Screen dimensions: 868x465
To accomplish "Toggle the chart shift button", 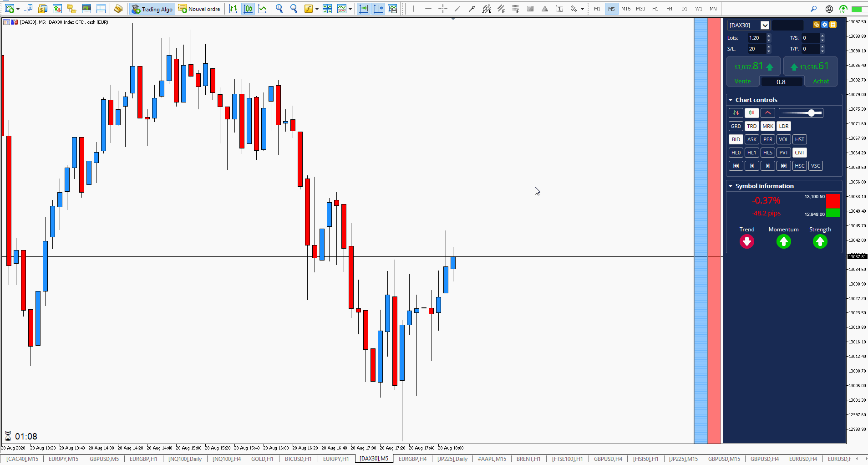I will (x=378, y=9).
